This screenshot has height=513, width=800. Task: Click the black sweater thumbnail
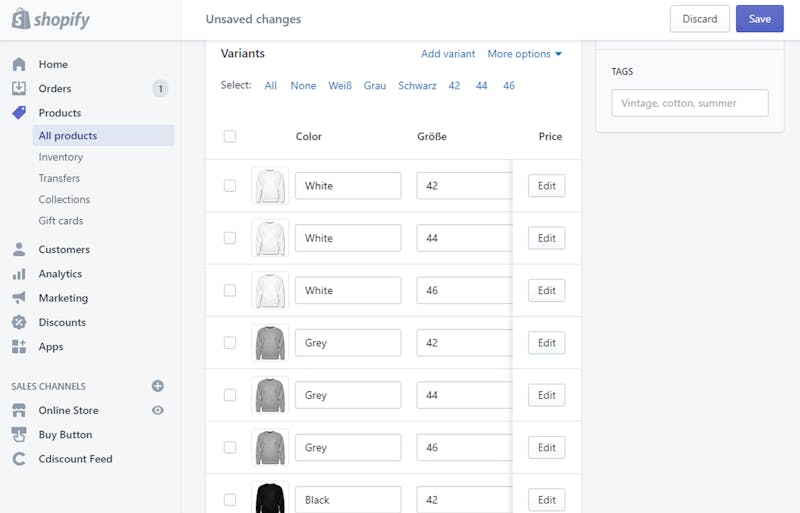click(x=270, y=497)
